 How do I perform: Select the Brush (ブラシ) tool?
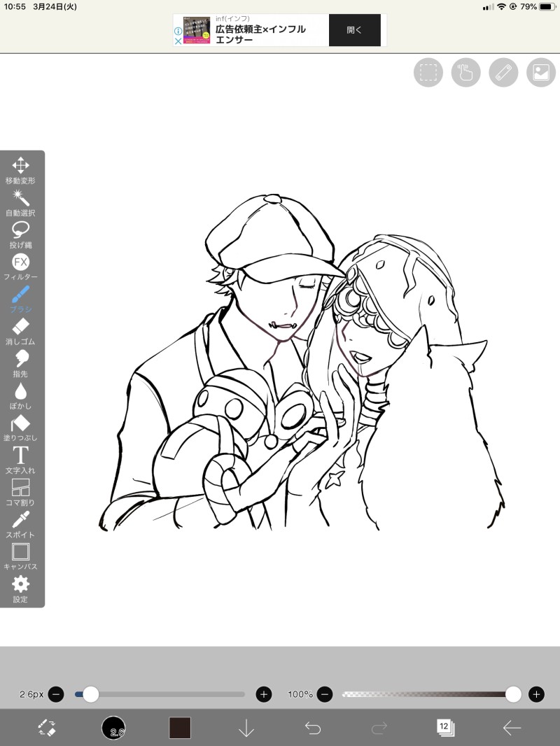(x=20, y=300)
